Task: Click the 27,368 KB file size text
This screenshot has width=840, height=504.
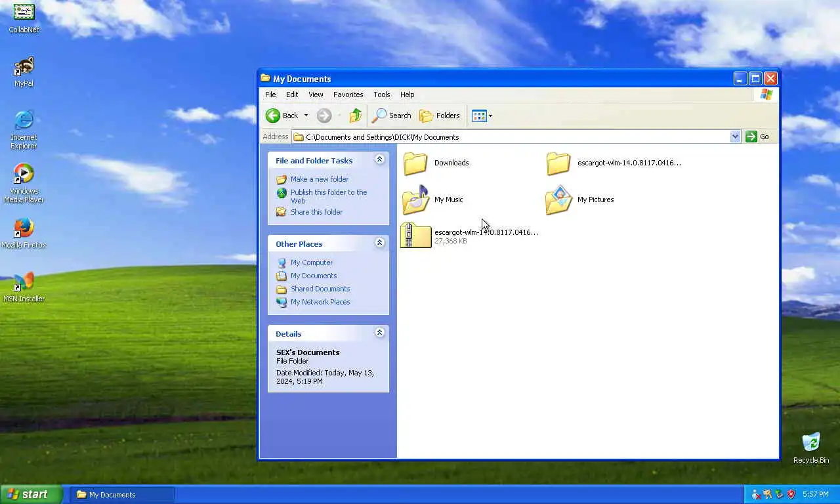Action: (x=451, y=241)
